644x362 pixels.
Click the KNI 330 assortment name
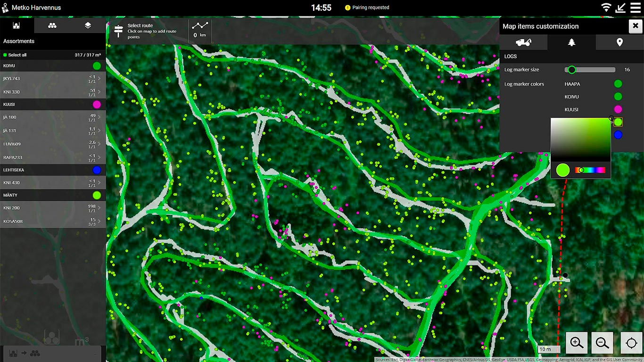12,92
